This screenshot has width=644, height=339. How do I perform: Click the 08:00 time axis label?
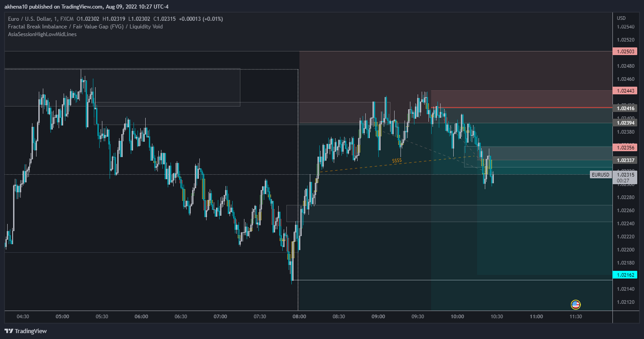(299, 316)
